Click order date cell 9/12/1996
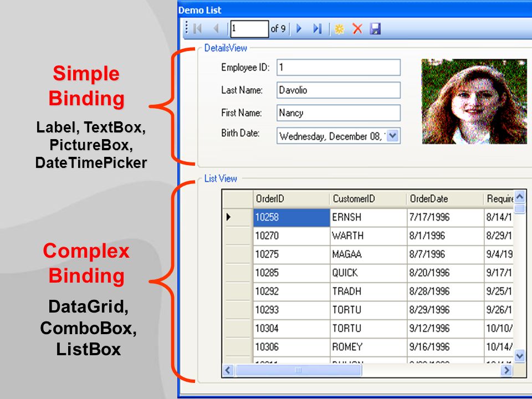 point(446,328)
